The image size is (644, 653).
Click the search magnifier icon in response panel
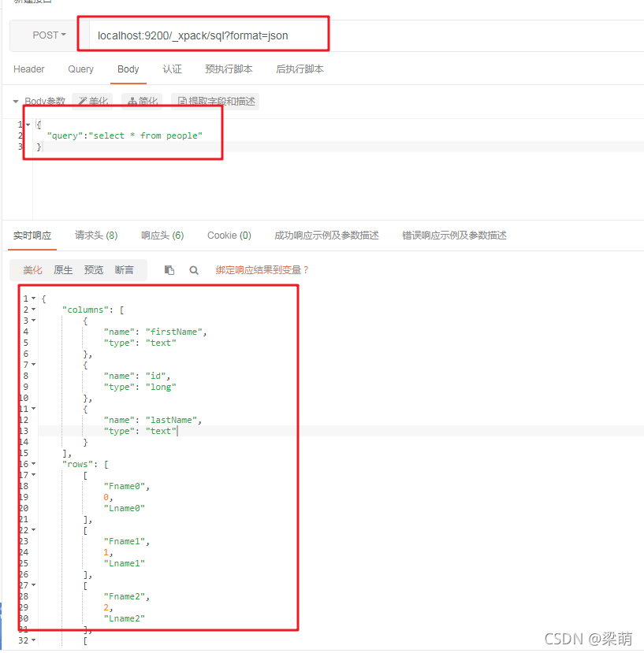coord(194,269)
